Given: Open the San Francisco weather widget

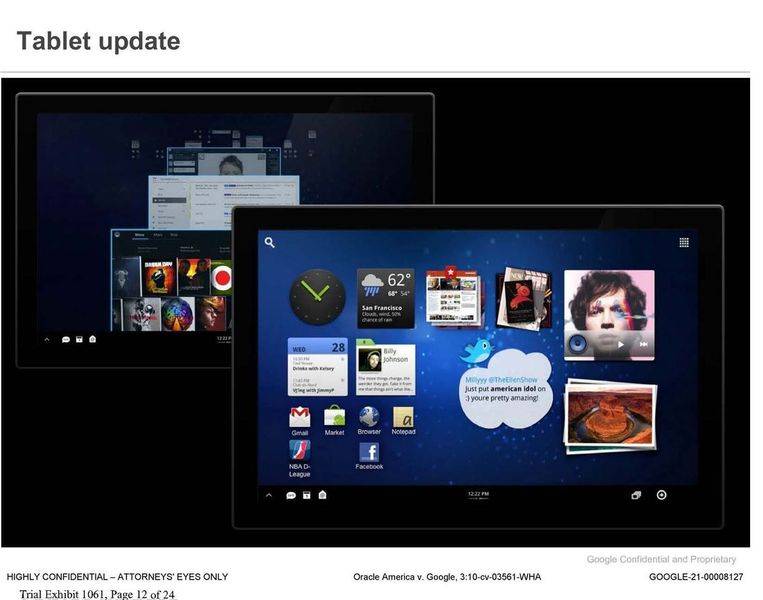Looking at the screenshot, I should coord(386,298).
